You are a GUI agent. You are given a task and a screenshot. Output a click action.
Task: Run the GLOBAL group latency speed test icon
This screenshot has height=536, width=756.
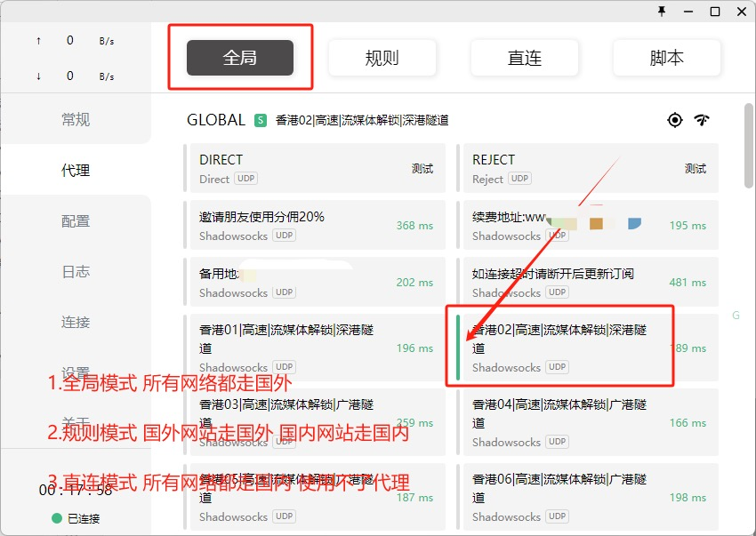703,120
